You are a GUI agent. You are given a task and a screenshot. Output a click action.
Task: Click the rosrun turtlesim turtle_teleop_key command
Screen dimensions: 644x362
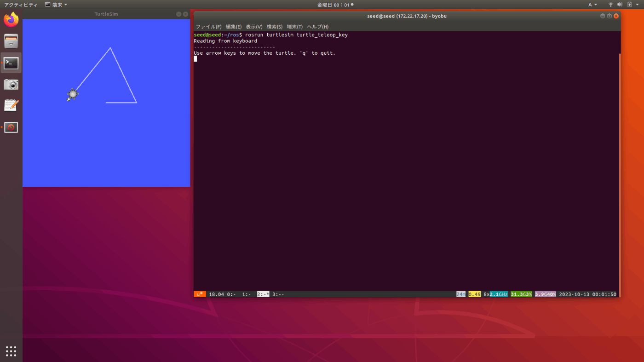click(x=296, y=35)
